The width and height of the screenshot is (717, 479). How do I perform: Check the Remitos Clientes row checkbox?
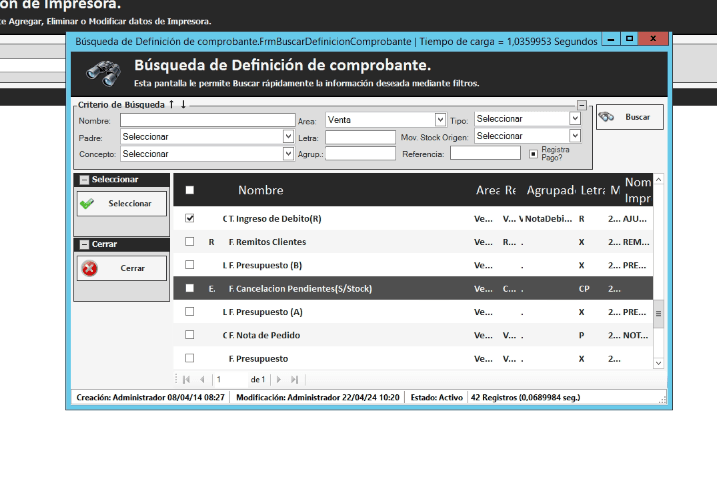tap(190, 242)
